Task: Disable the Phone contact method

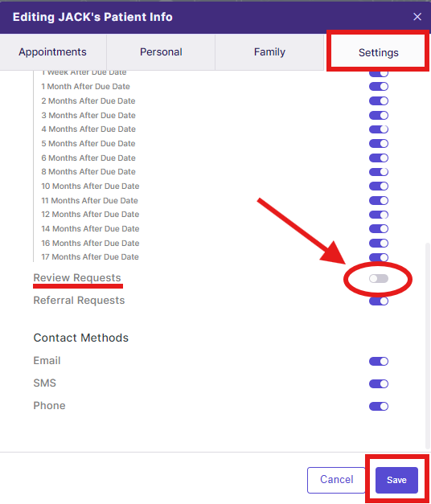Action: point(379,406)
